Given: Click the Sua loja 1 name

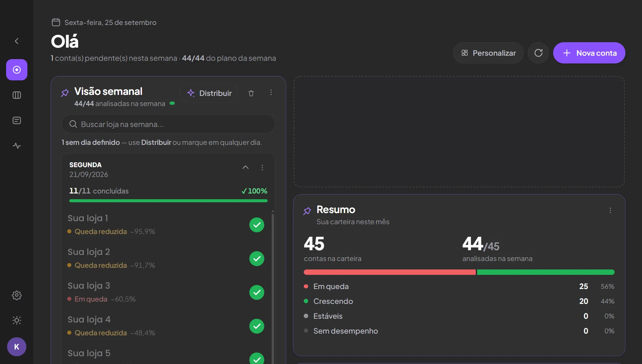Looking at the screenshot, I should point(88,218).
